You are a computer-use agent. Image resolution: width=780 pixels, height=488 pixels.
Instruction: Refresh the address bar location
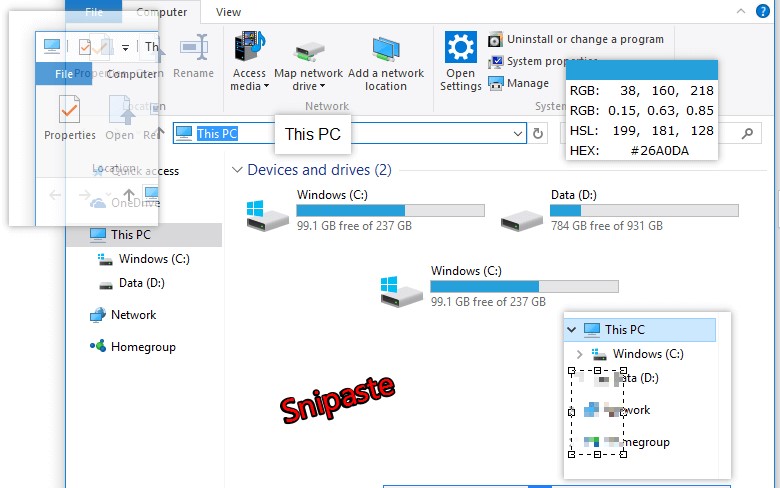tap(538, 133)
